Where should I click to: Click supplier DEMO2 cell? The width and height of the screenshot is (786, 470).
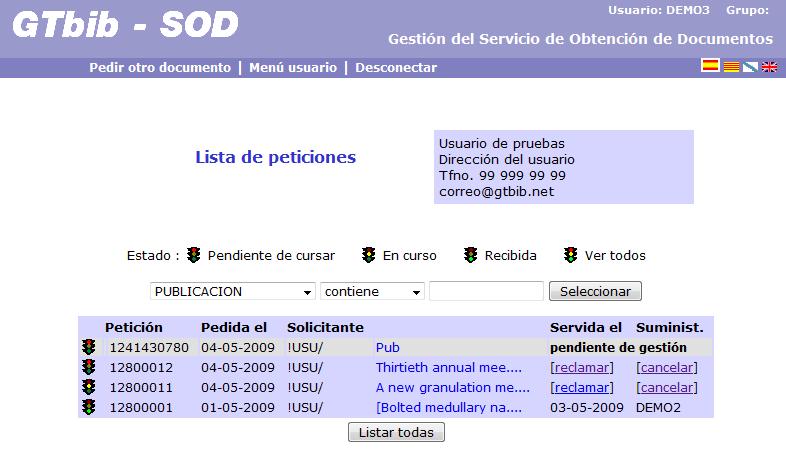click(658, 407)
